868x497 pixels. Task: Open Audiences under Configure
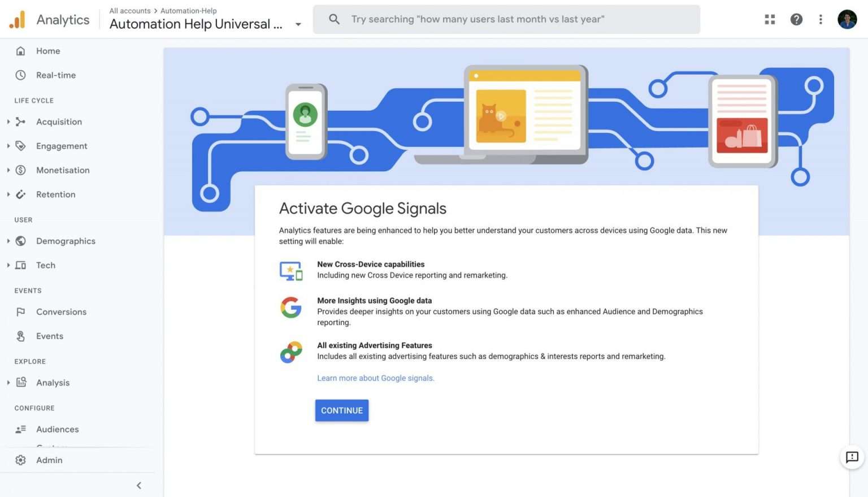click(58, 429)
